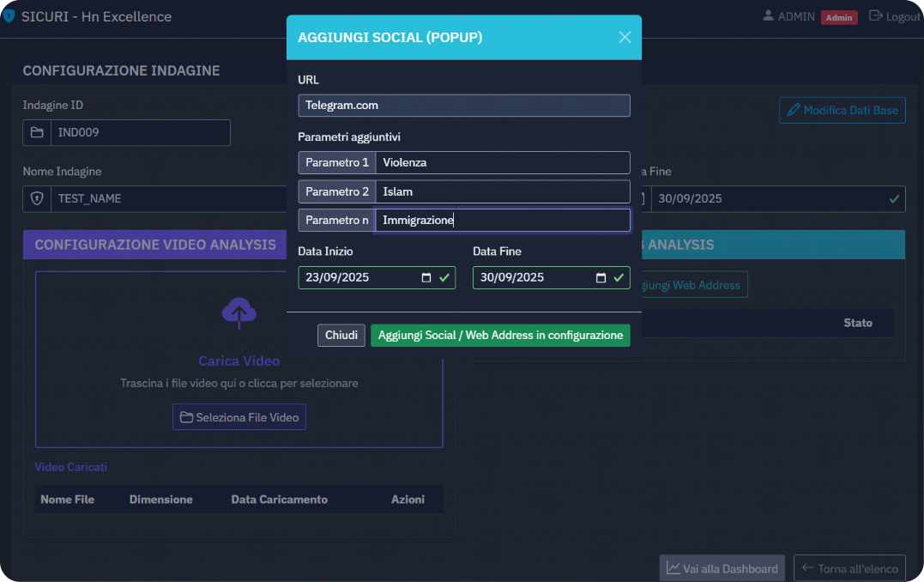924x582 pixels.
Task: Click the Parametro n field with Immigrazione
Action: [502, 221]
